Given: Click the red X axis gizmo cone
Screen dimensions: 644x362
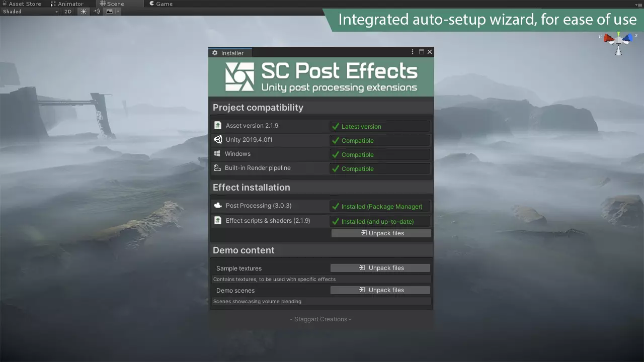Looking at the screenshot, I should tap(609, 38).
